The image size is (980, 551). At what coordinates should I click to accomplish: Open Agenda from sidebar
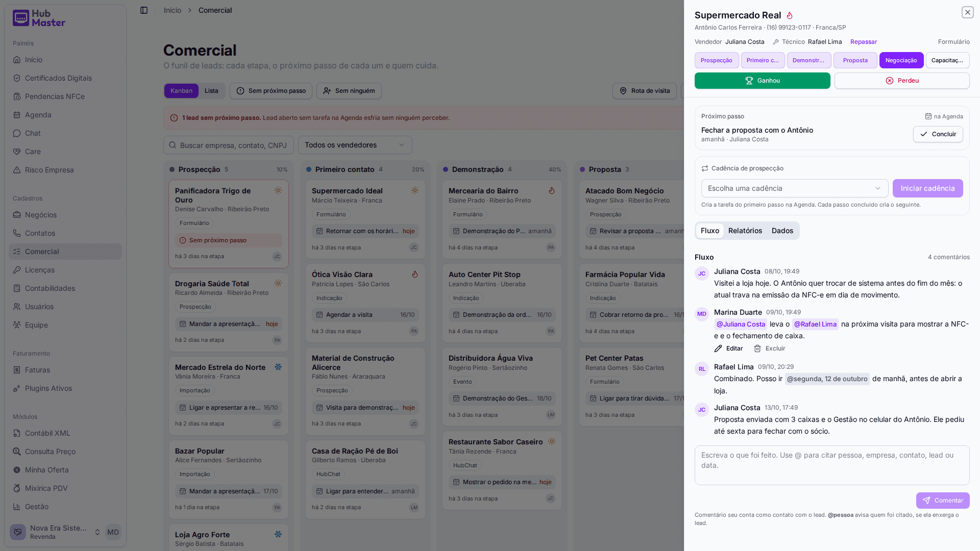[65, 115]
